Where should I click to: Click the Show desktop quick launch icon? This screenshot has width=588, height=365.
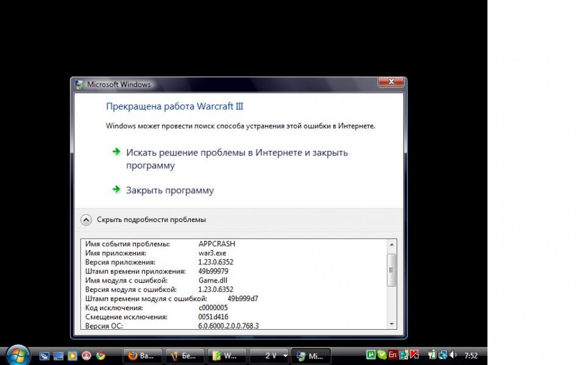tap(59, 356)
